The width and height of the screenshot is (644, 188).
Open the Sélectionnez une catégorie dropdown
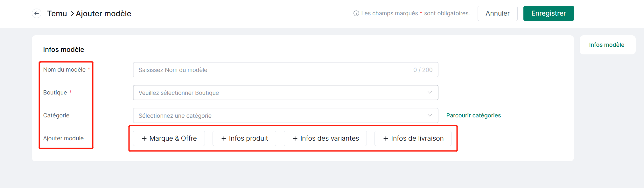click(x=285, y=115)
